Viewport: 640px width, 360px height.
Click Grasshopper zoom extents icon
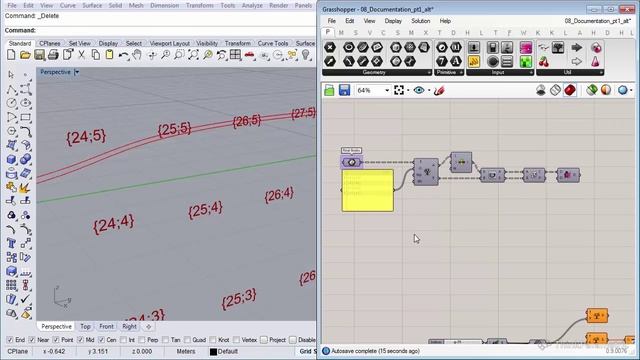click(399, 90)
